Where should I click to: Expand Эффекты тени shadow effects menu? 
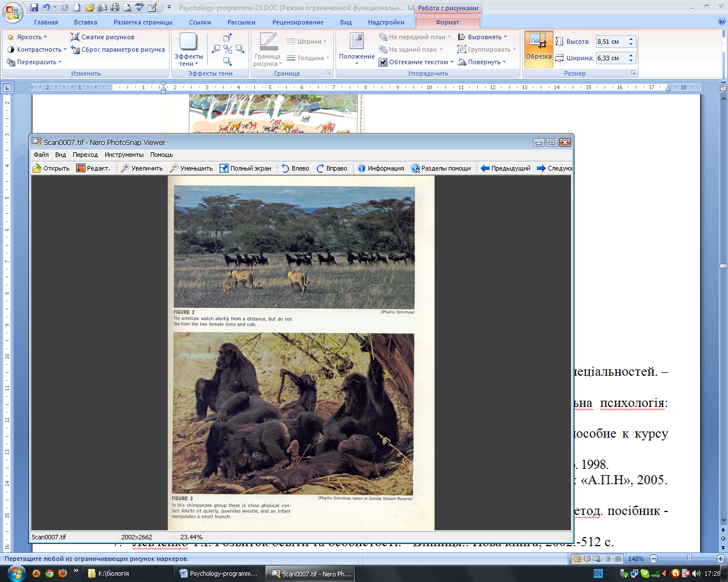[x=188, y=49]
